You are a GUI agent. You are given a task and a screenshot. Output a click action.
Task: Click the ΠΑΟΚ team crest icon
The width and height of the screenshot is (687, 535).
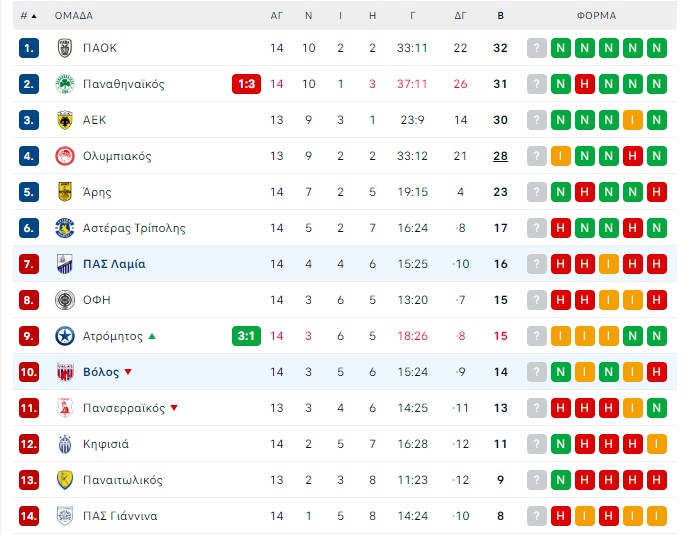point(65,48)
